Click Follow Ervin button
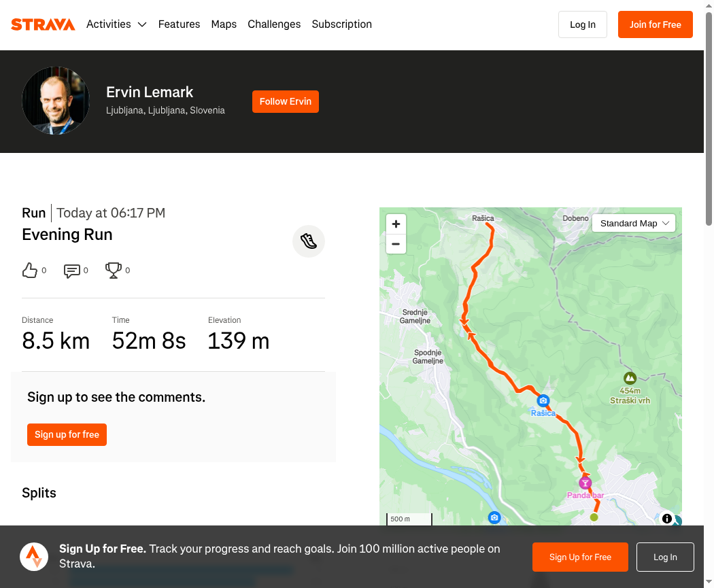The width and height of the screenshot is (714, 588). [286, 101]
